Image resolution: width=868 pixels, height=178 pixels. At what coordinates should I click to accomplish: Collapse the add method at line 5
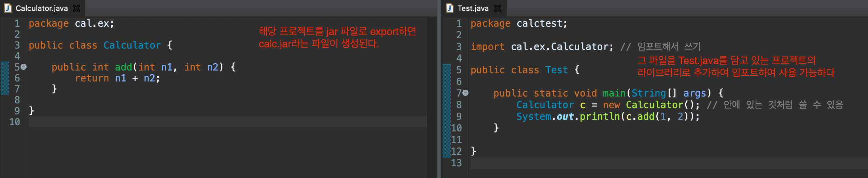click(x=24, y=67)
